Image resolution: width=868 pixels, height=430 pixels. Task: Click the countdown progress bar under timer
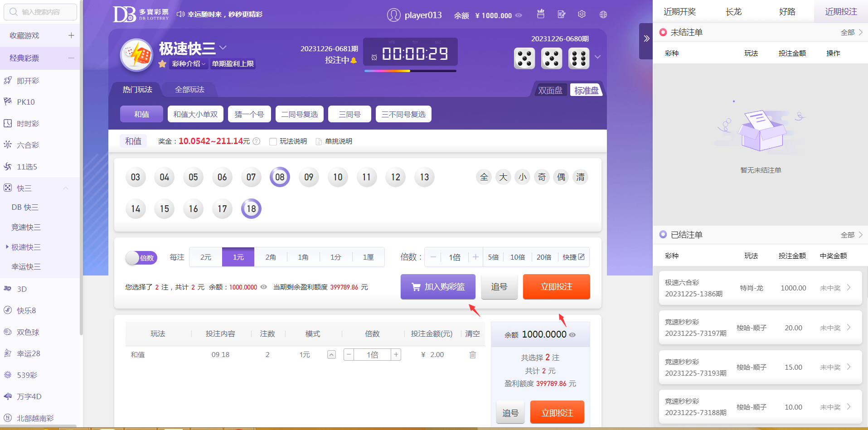(410, 71)
